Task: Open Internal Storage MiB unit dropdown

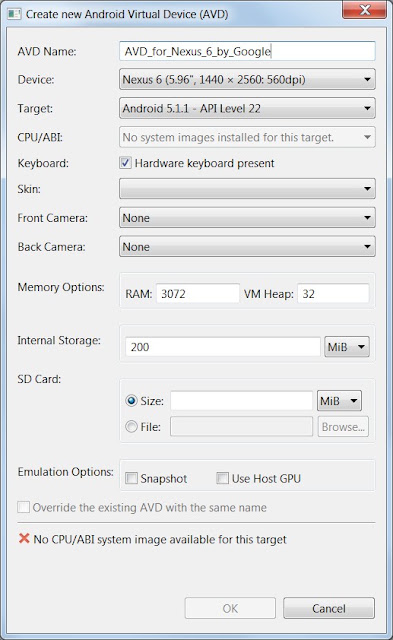Action: pyautogui.click(x=347, y=347)
